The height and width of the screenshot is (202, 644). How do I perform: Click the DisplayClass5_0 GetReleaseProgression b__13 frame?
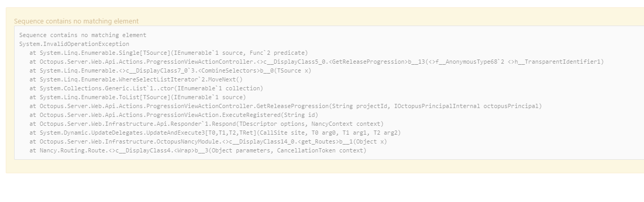coord(317,62)
